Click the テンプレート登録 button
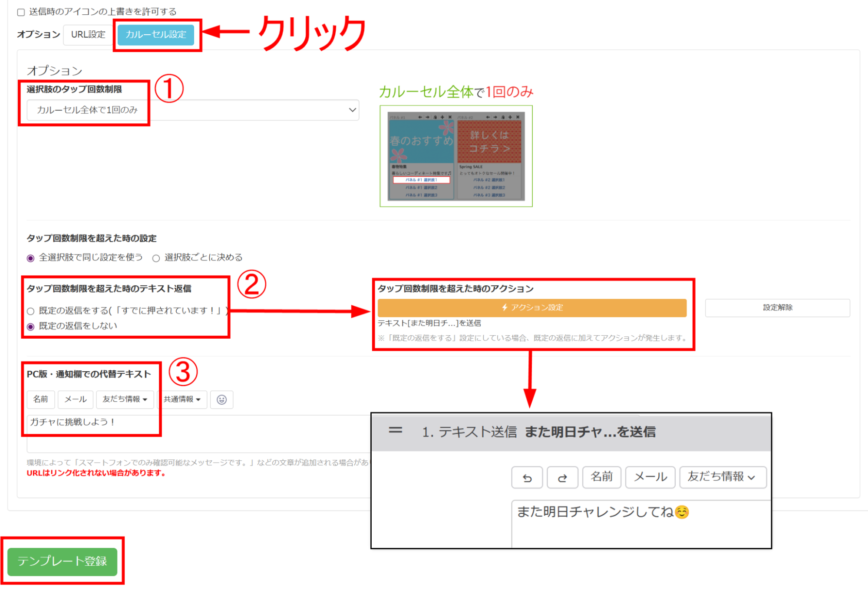 pos(63,561)
